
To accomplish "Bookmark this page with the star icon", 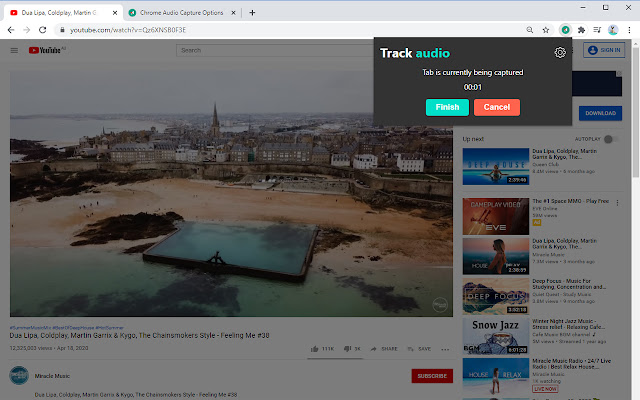I will pos(544,30).
